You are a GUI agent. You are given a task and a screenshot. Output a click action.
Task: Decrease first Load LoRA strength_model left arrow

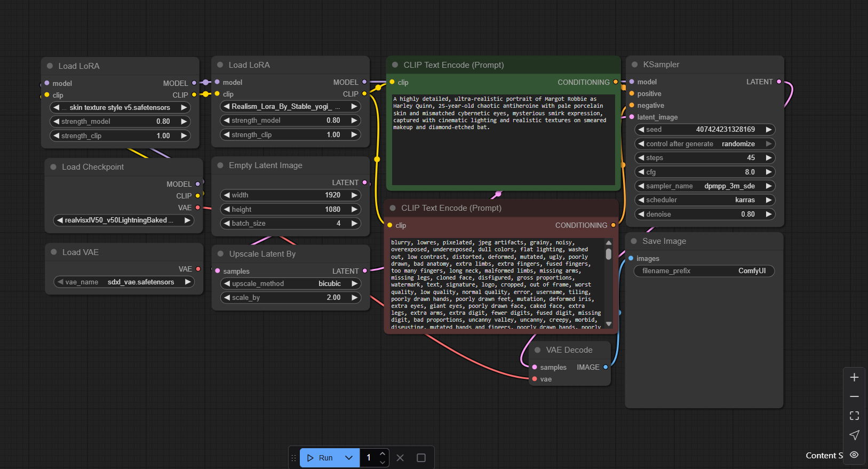click(56, 121)
